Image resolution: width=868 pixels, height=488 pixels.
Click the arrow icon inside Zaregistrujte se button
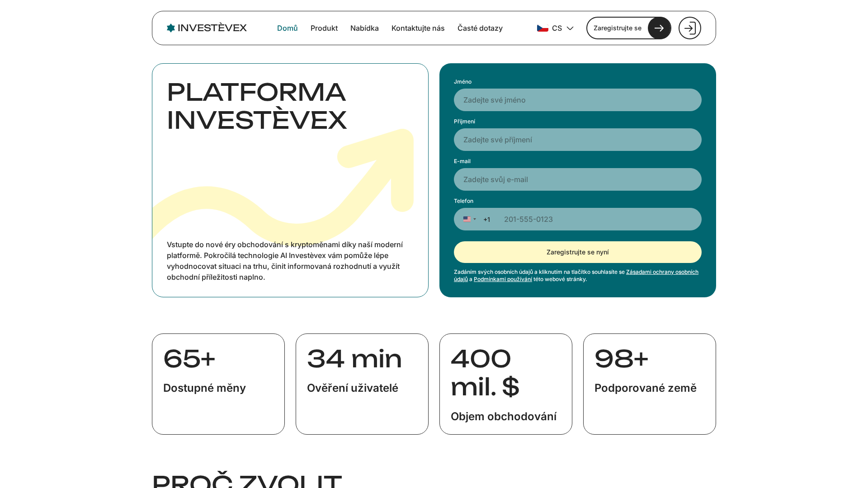(659, 28)
